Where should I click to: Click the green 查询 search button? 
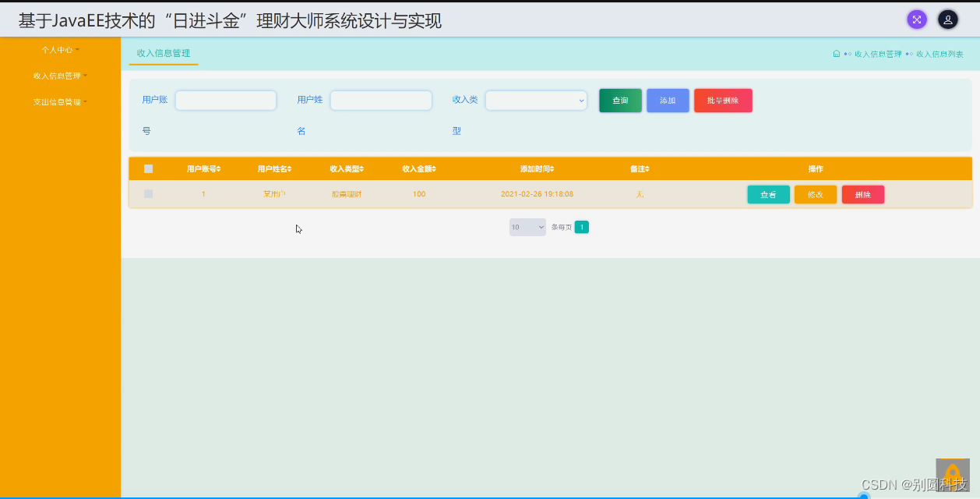pos(620,100)
